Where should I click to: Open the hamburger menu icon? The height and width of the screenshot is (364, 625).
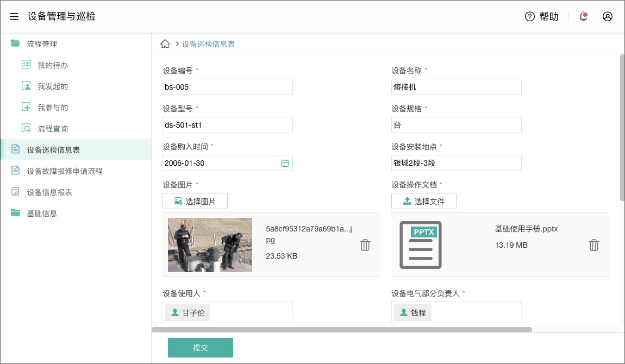point(14,17)
